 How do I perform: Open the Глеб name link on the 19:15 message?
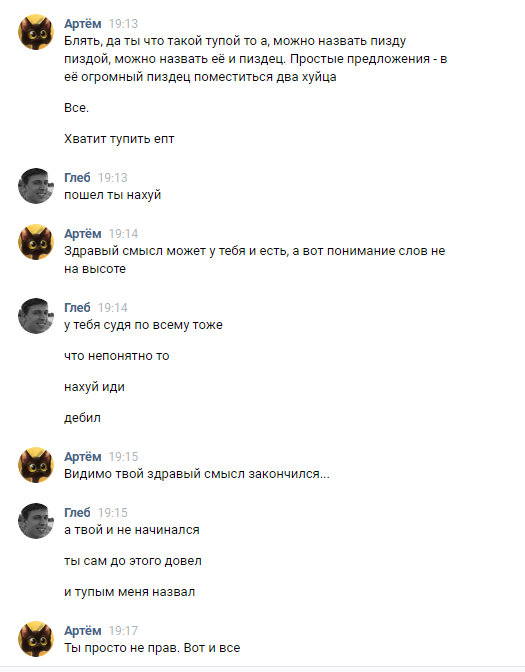[77, 513]
